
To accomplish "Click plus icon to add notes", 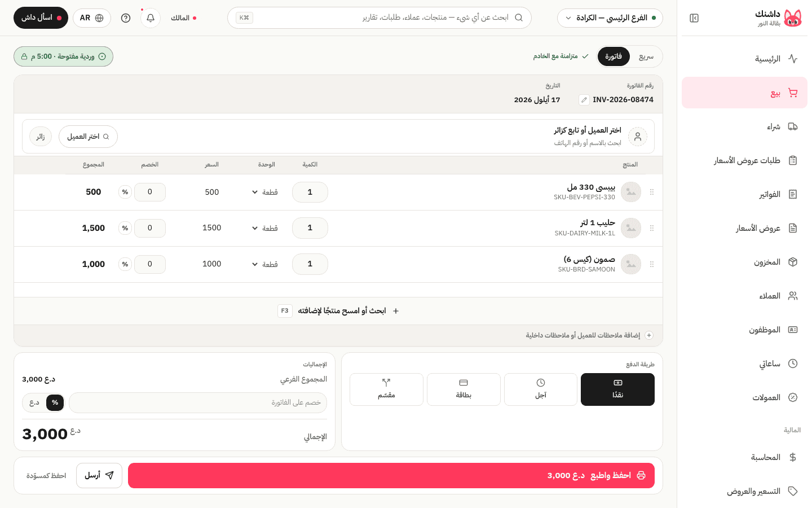I will [x=649, y=335].
